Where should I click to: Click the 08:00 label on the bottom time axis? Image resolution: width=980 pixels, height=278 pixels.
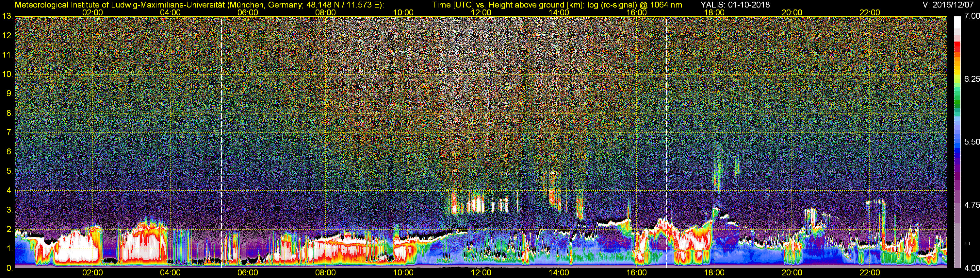[326, 273]
